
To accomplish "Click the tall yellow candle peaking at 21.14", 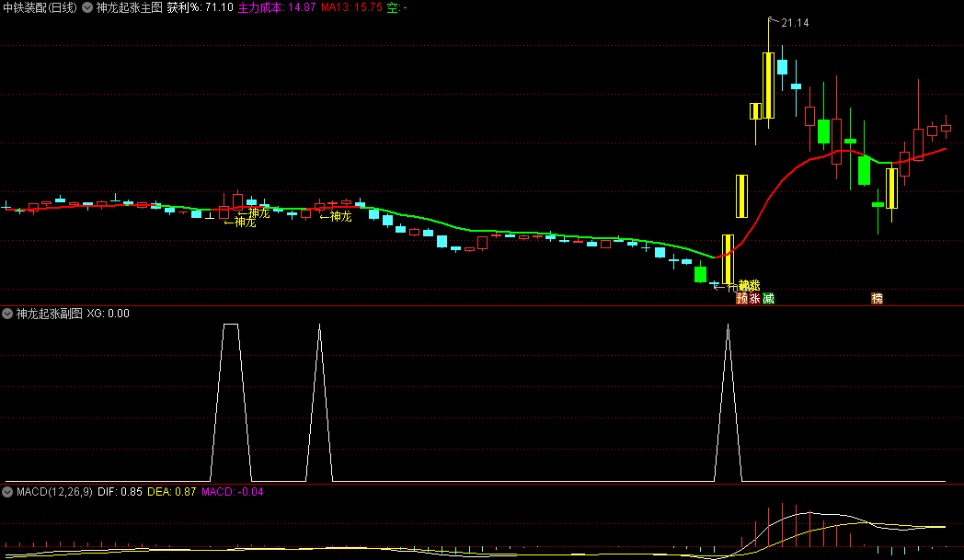I will (768, 85).
